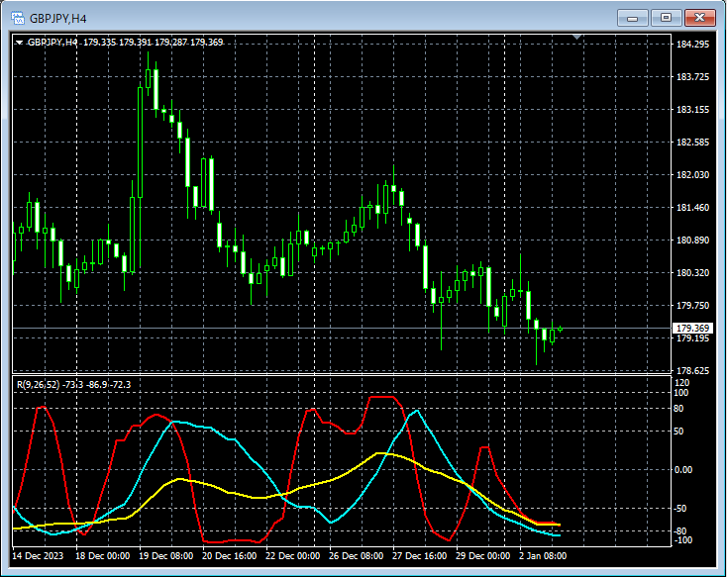Click the 22 Dec 00:00 time label
The width and height of the screenshot is (728, 577).
pyautogui.click(x=292, y=555)
